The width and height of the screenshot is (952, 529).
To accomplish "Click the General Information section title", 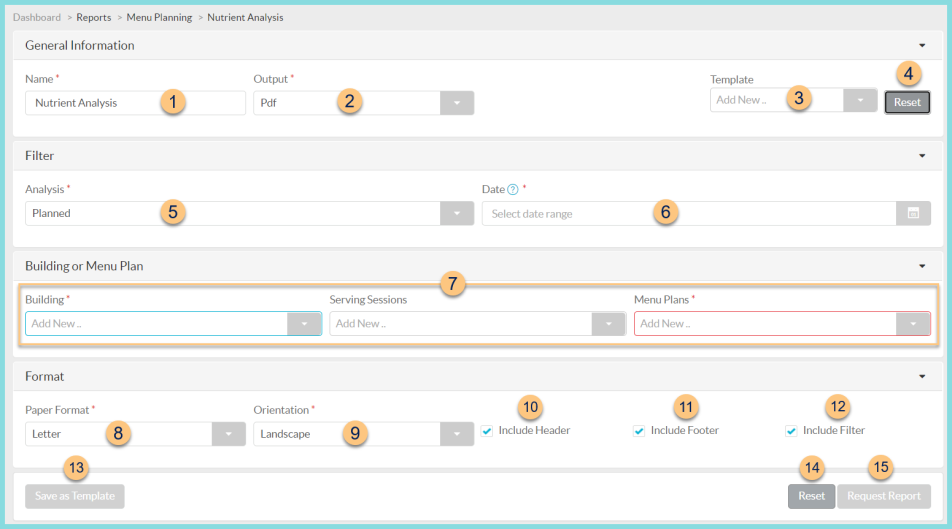I will click(80, 46).
